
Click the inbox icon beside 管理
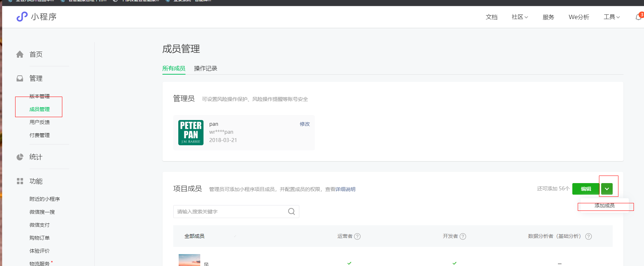coord(20,79)
